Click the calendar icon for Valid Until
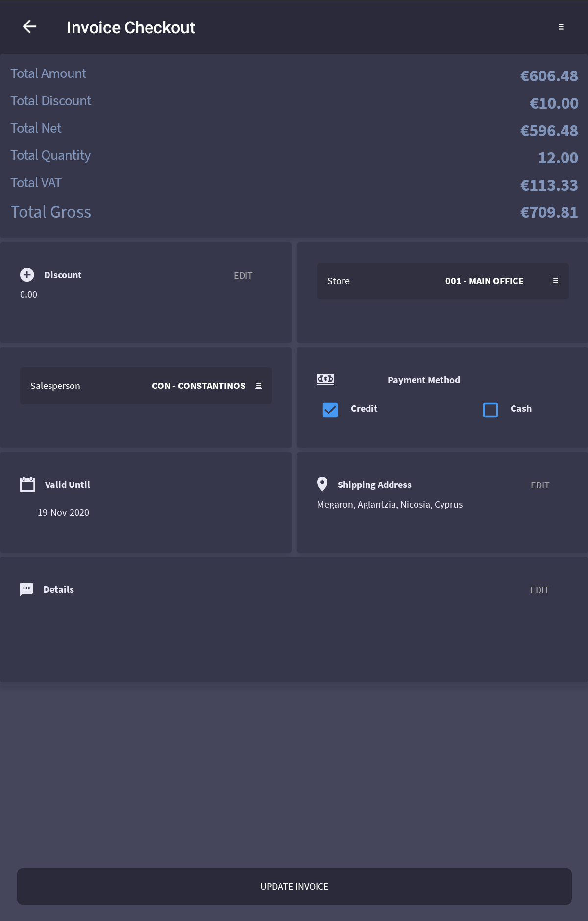Image resolution: width=588 pixels, height=921 pixels. point(27,484)
